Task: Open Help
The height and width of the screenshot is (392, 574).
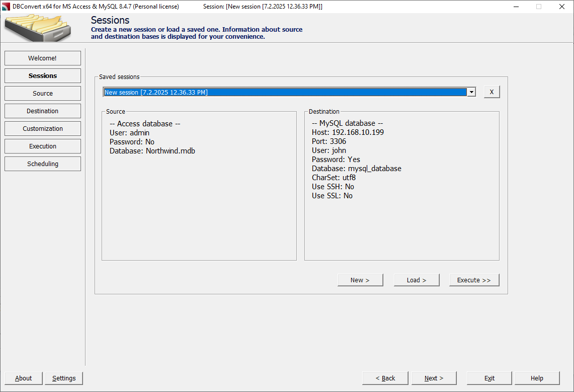Action: pos(537,378)
